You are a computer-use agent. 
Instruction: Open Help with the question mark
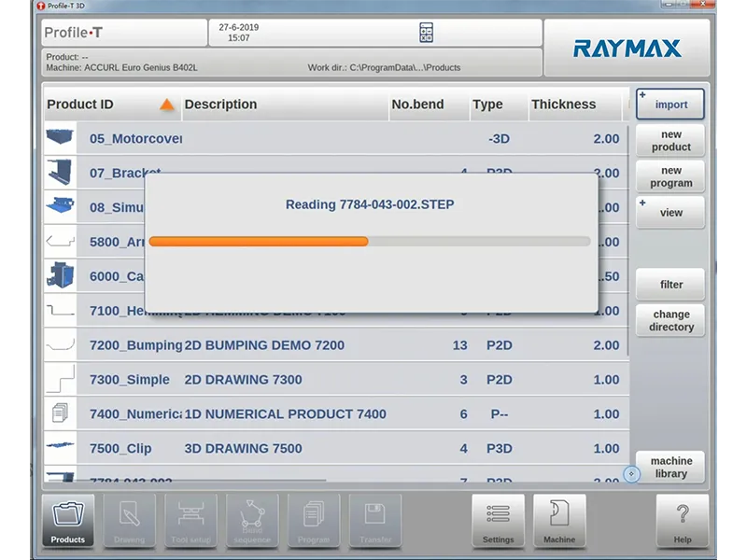[x=683, y=521]
